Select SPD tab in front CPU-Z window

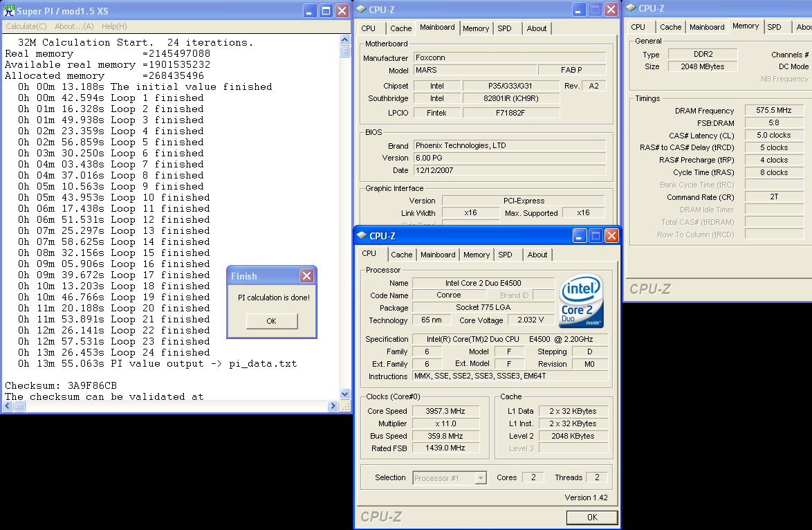pos(505,255)
